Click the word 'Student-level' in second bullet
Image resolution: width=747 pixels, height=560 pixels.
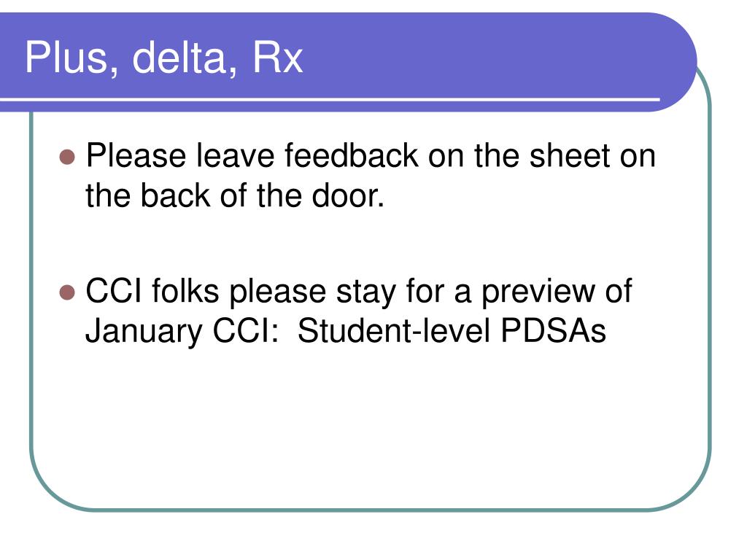394,330
